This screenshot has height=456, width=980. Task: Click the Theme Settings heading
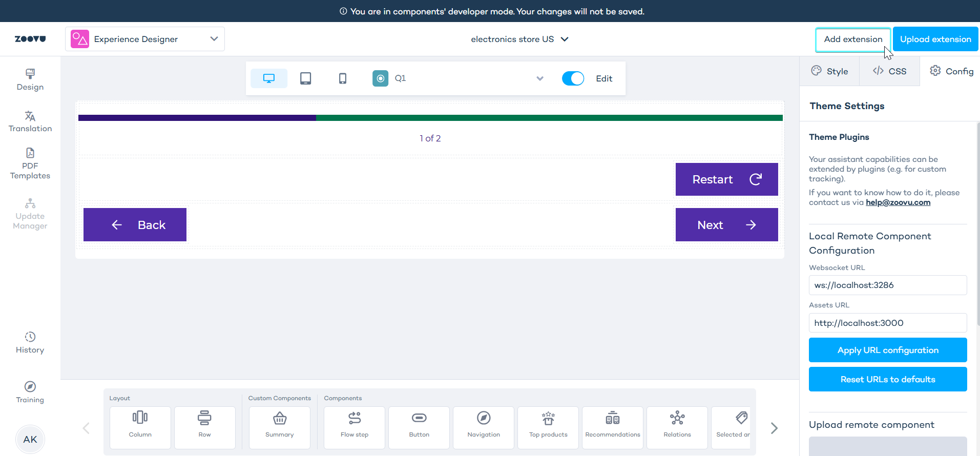point(847,106)
